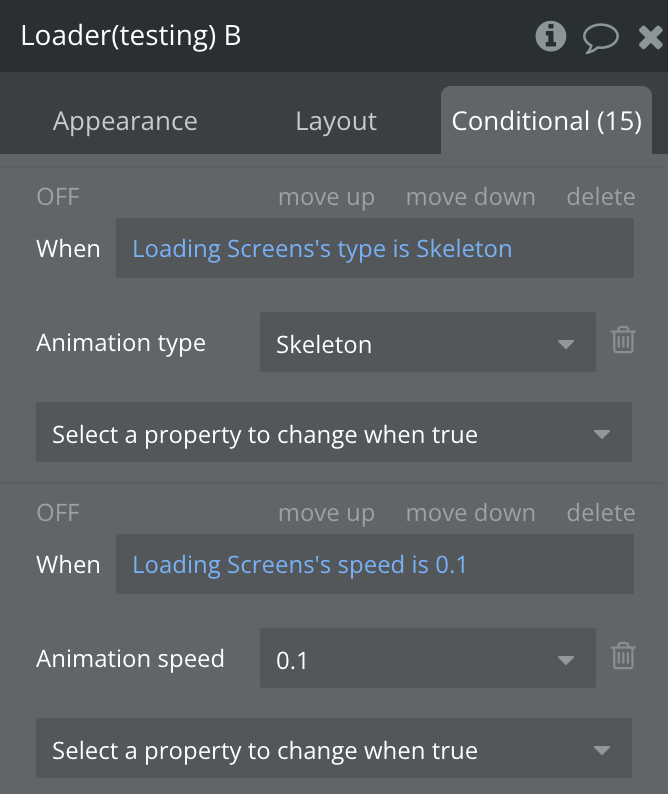Screen dimensions: 668x794
Task: Select the Conditional (15) tab
Action: 546,122
